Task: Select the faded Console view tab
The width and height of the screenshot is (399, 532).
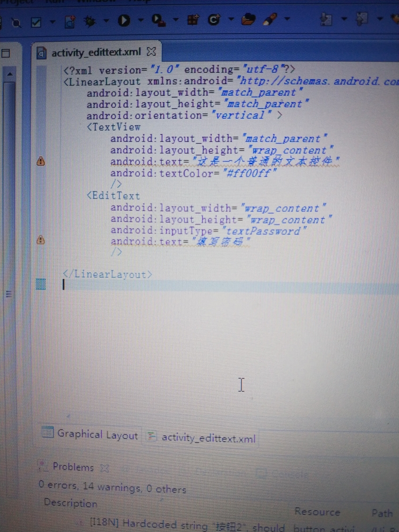Action: [x=281, y=473]
